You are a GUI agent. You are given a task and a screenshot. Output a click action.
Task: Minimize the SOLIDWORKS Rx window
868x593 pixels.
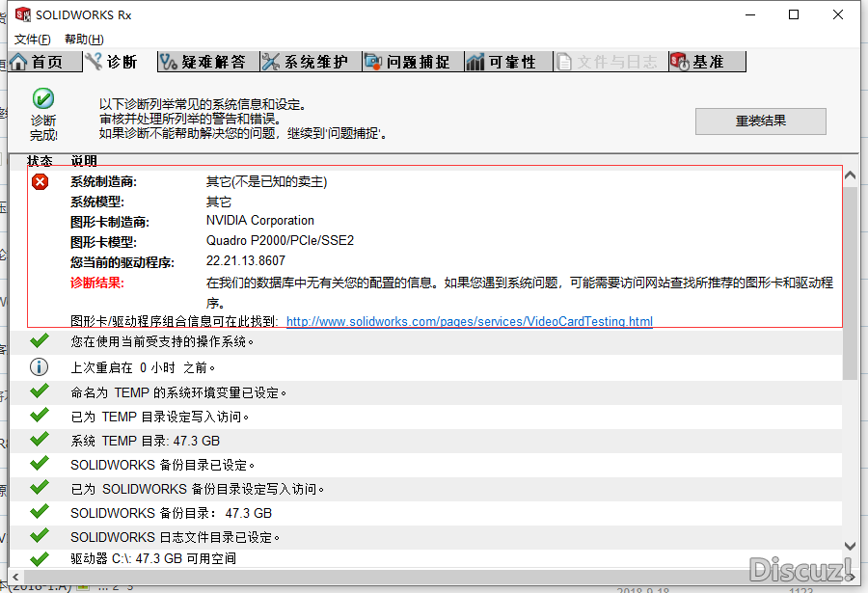coord(750,14)
